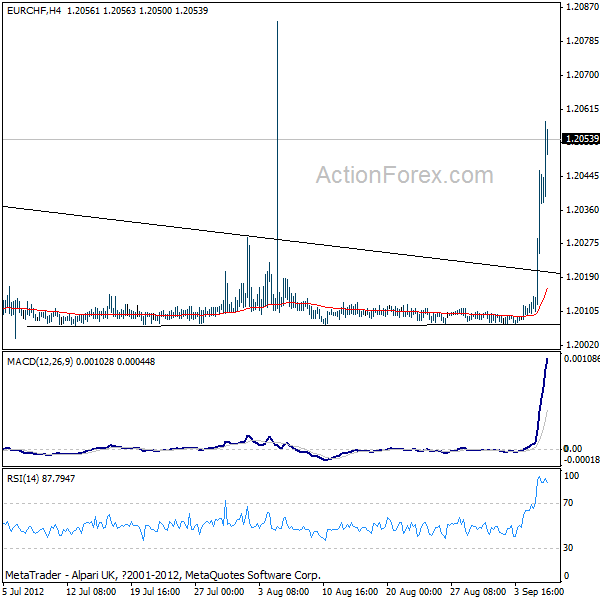Click the RSI(14) 87.7947 indicator label

(x=41, y=479)
